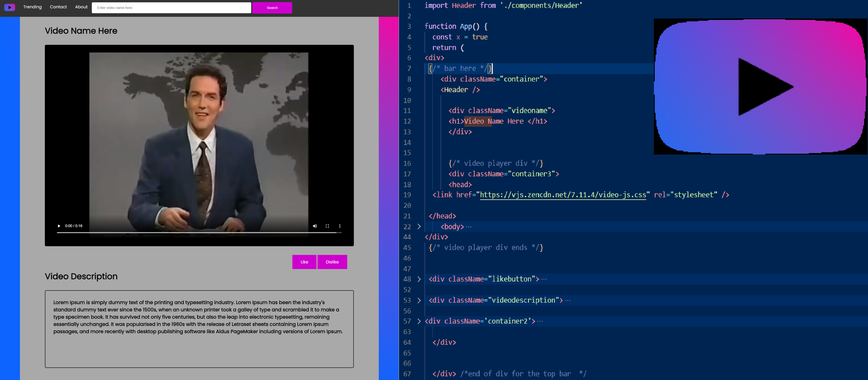
Task: Click the 'end of div for the top bar' comment
Action: pyautogui.click(x=523, y=374)
